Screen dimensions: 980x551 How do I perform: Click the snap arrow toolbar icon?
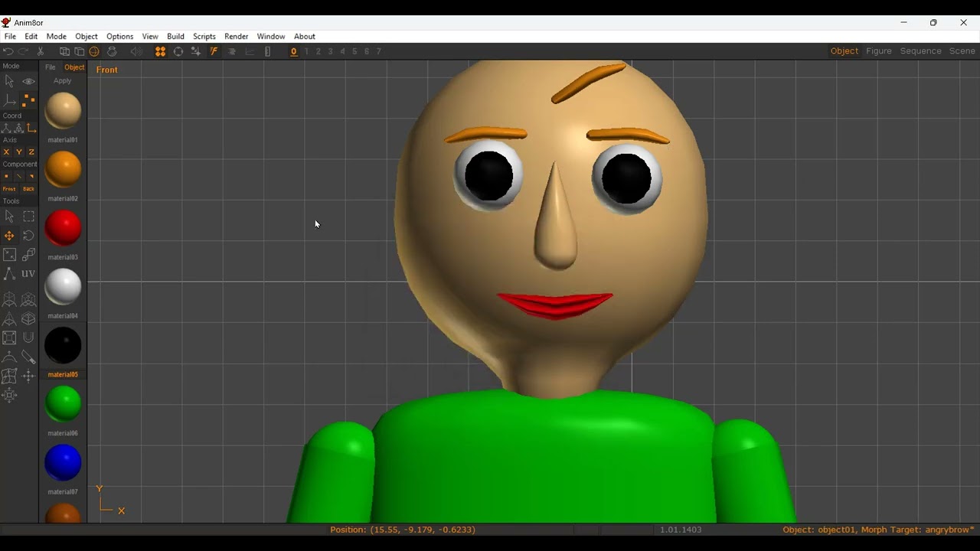pos(196,51)
